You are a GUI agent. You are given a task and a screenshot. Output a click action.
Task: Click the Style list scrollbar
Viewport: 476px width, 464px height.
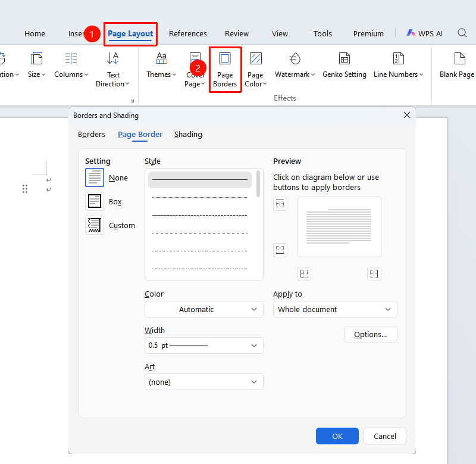(x=258, y=184)
